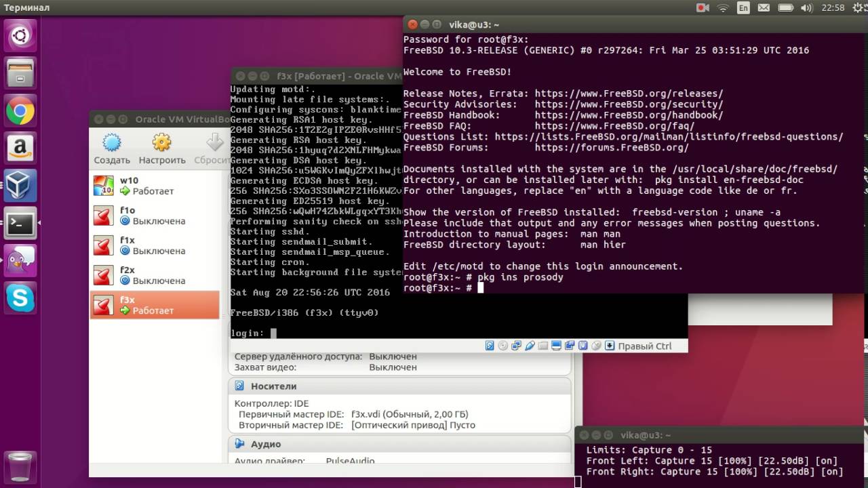Click Сбросить discard toolbar button
868x488 pixels.
click(213, 149)
